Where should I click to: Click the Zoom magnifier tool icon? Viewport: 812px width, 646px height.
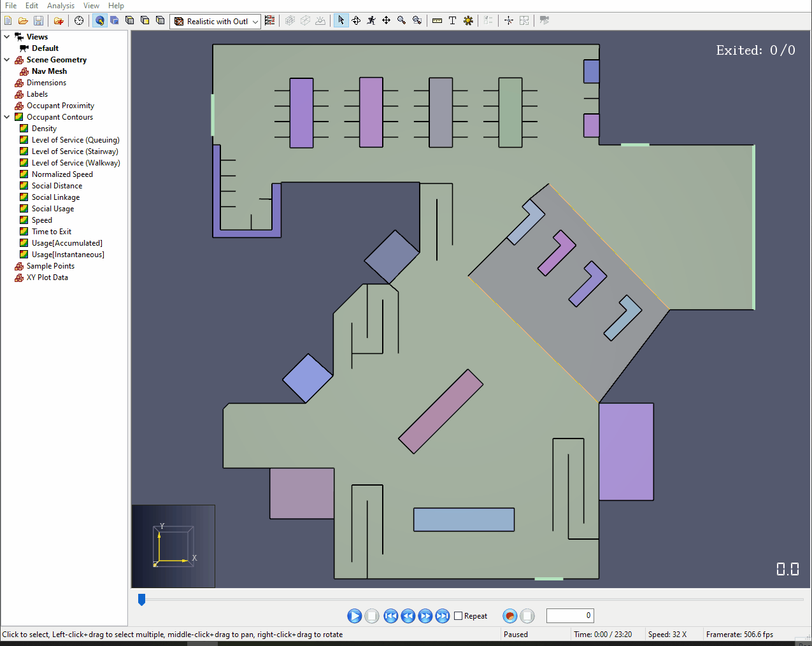pos(401,20)
